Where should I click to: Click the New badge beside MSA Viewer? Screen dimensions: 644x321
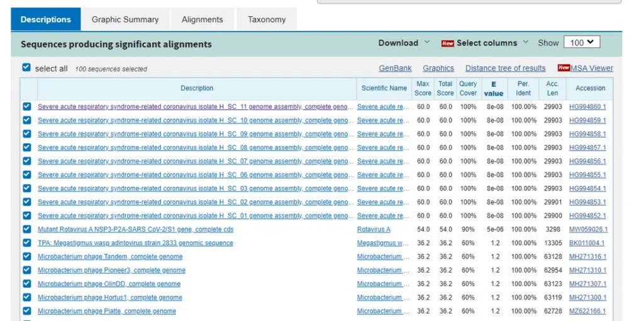563,68
